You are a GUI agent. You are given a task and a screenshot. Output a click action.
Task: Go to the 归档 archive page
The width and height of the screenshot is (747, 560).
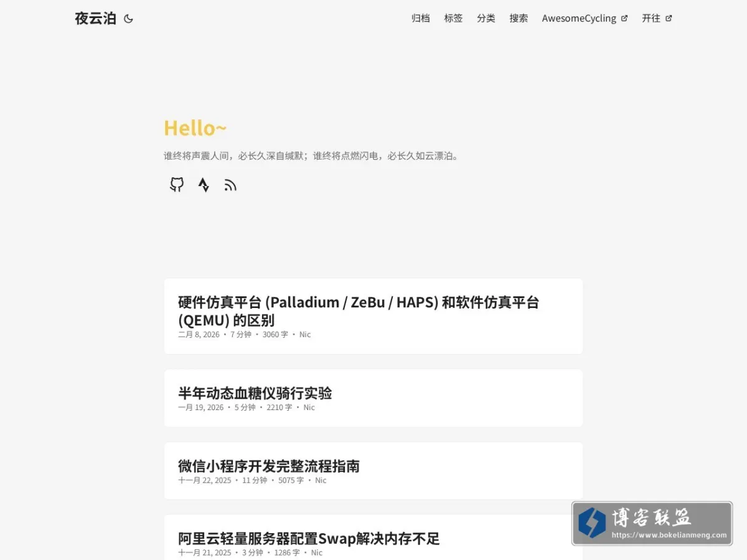[421, 19]
